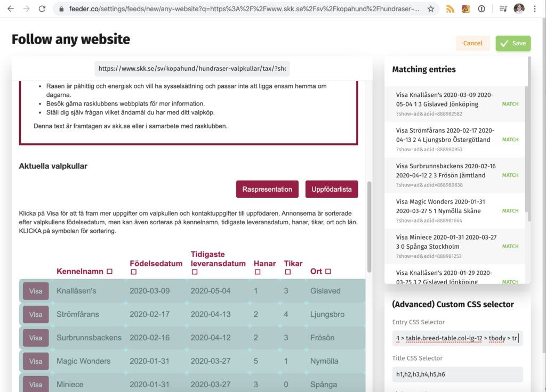
Task: Click the Knallåsen's kennel name cell
Action: click(76, 291)
